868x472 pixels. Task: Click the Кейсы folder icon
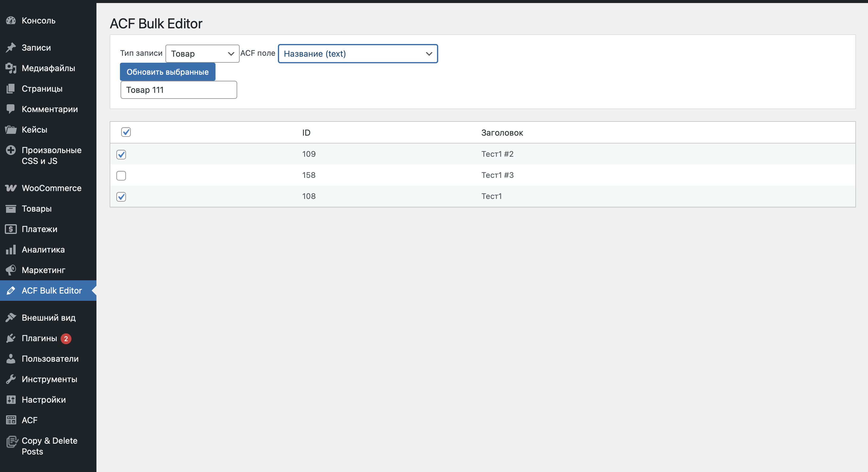[x=11, y=130]
